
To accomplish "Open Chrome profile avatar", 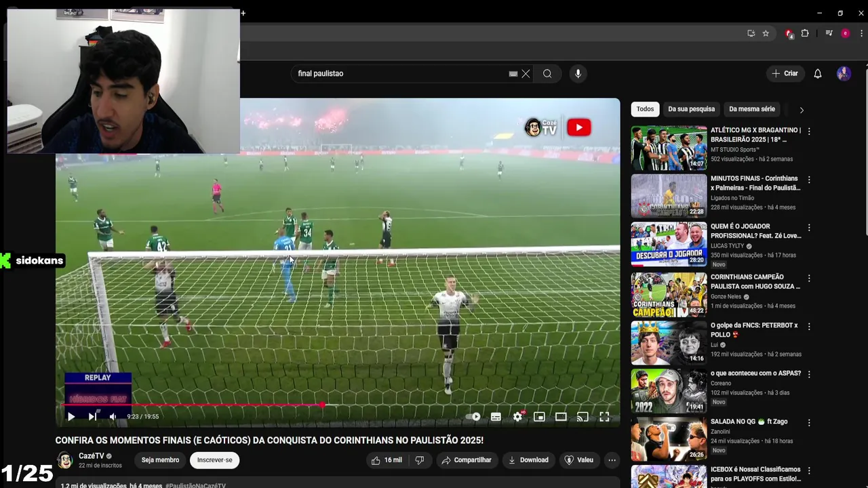I will (x=845, y=33).
